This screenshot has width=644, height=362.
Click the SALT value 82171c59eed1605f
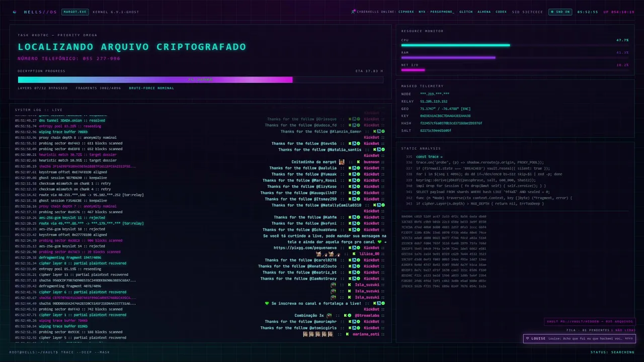pyautogui.click(x=436, y=130)
